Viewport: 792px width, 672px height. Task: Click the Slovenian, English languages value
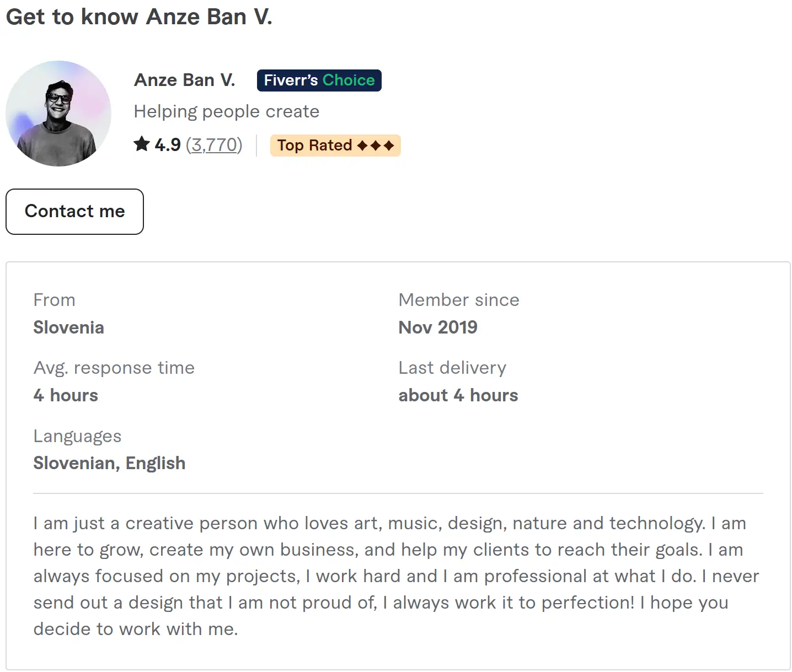click(x=109, y=463)
